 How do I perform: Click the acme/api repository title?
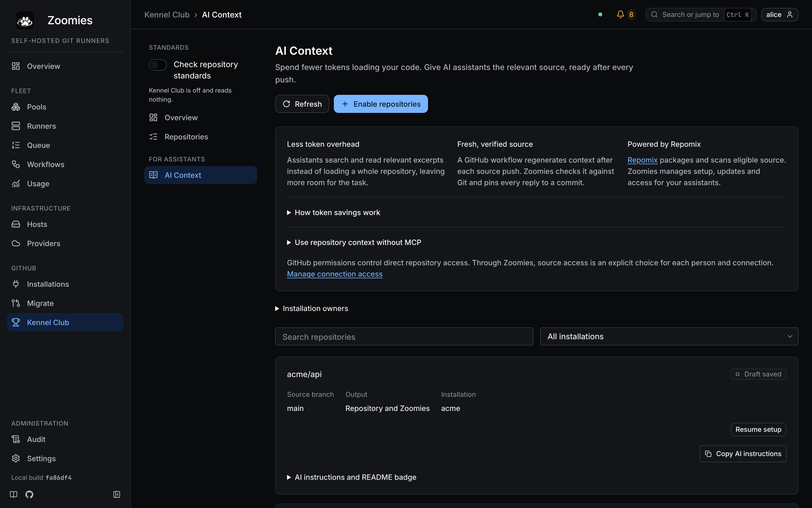tap(304, 374)
